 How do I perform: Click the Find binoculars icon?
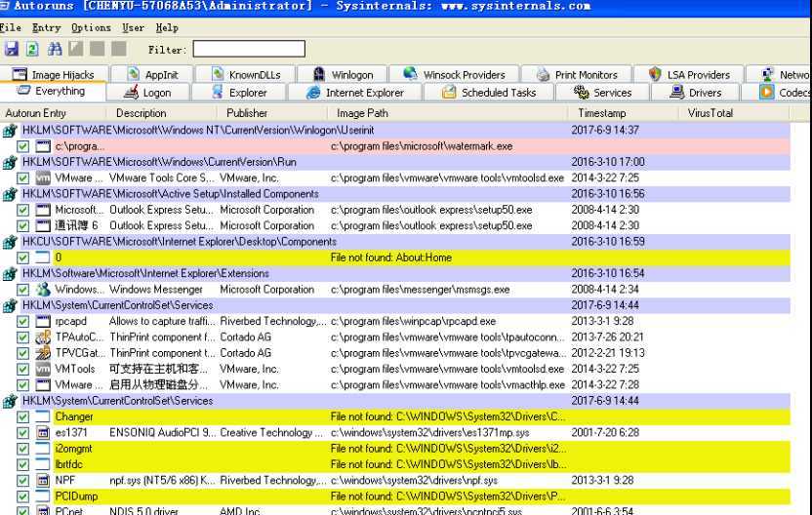point(55,49)
